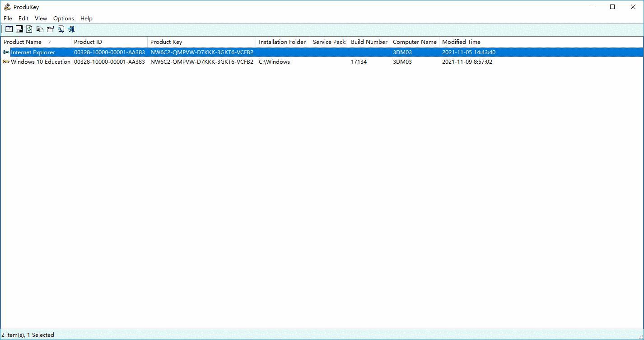Sort by the Product Key column header

(x=202, y=42)
